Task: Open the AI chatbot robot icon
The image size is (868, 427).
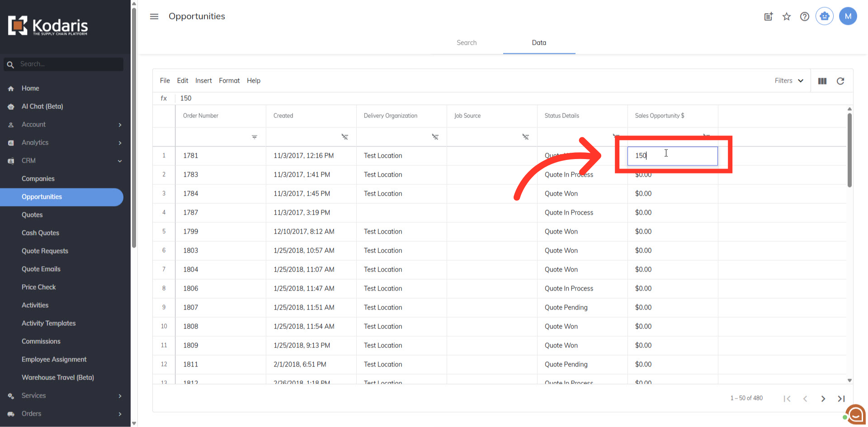Action: click(x=825, y=16)
